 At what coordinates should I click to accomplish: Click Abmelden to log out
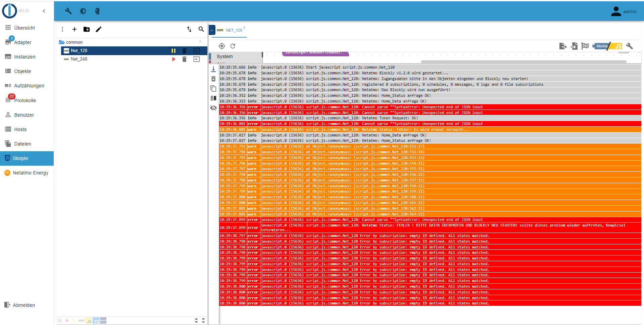point(27,305)
